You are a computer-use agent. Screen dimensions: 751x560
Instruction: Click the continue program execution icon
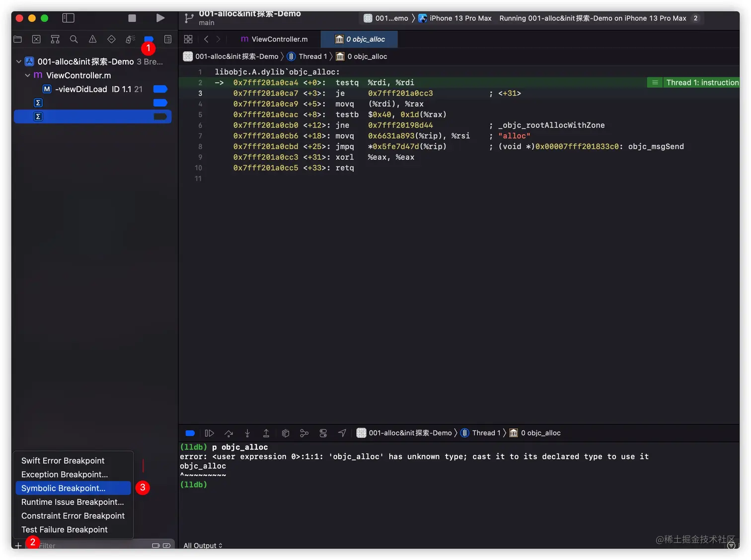[x=209, y=433]
